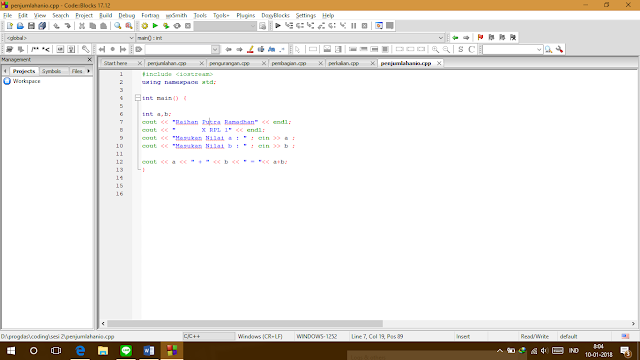Open the Plugins menu
Viewport: 640px width, 360px height.
click(x=246, y=16)
